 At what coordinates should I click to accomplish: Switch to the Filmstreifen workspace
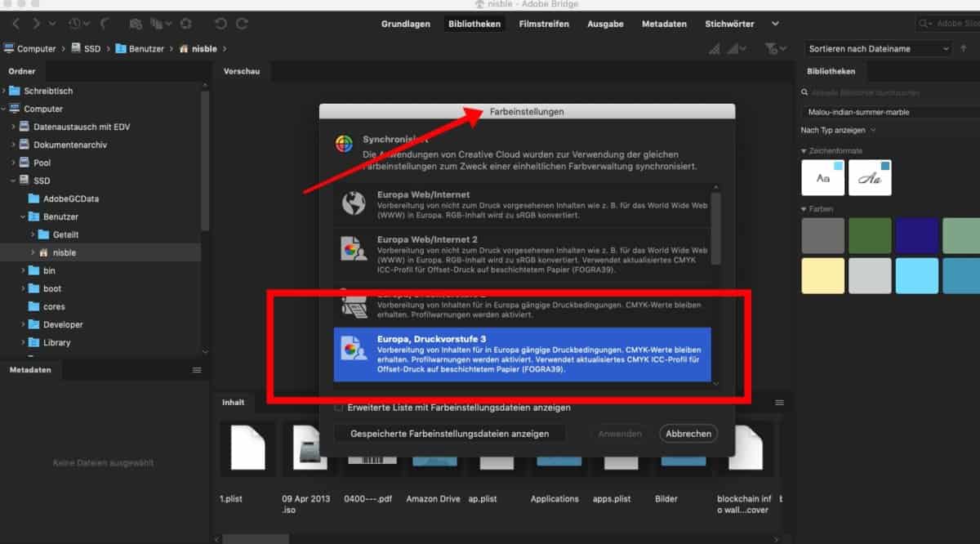(544, 24)
